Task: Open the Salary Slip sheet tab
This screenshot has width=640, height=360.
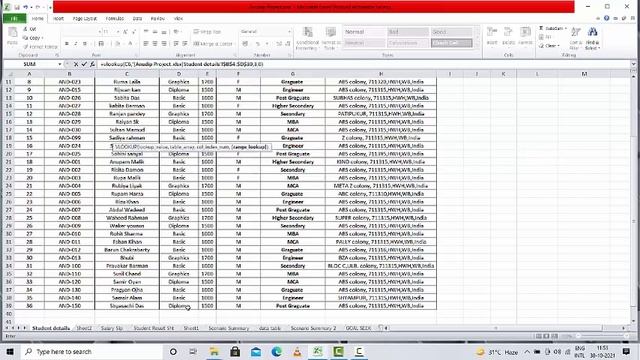Action: click(111, 328)
